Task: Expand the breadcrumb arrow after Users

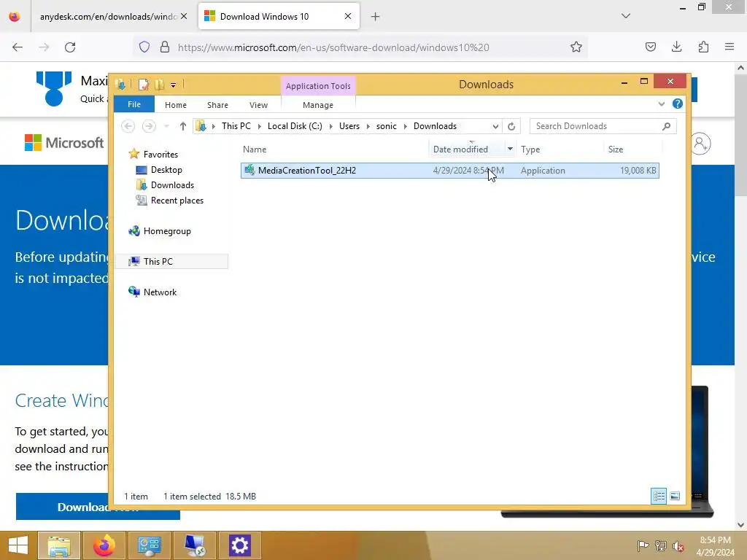Action: pyautogui.click(x=368, y=126)
